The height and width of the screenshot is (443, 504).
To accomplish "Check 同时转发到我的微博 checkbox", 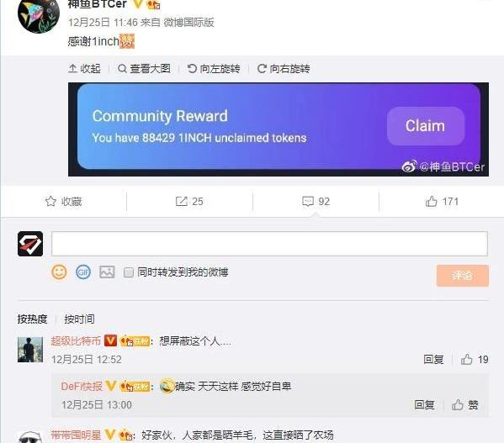I will coord(128,272).
